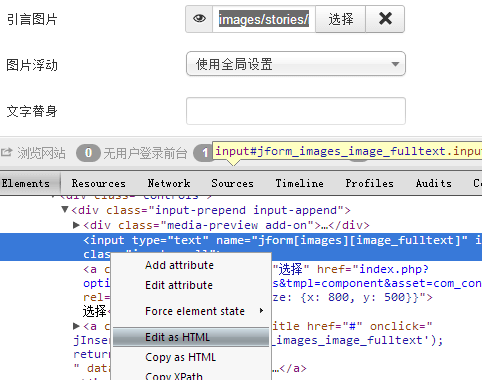Click the 浏览网站 link in status bar
Screen dimensions: 482x380
tap(41, 153)
